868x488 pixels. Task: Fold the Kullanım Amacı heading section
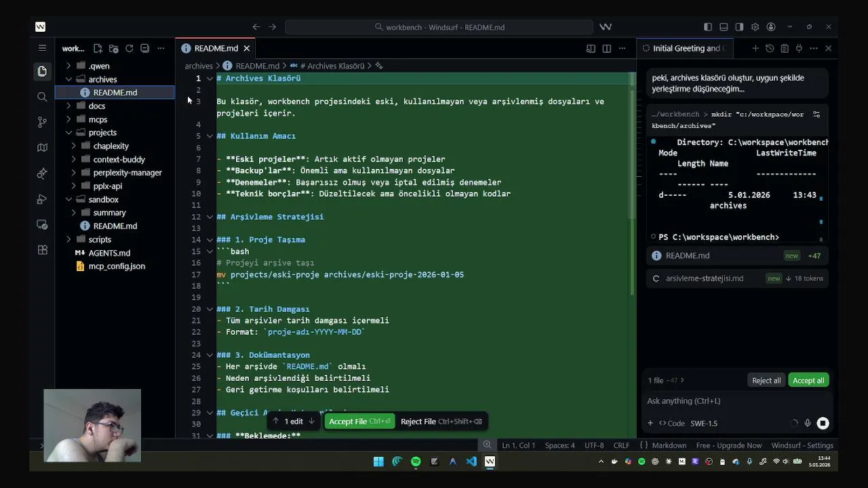pos(210,136)
